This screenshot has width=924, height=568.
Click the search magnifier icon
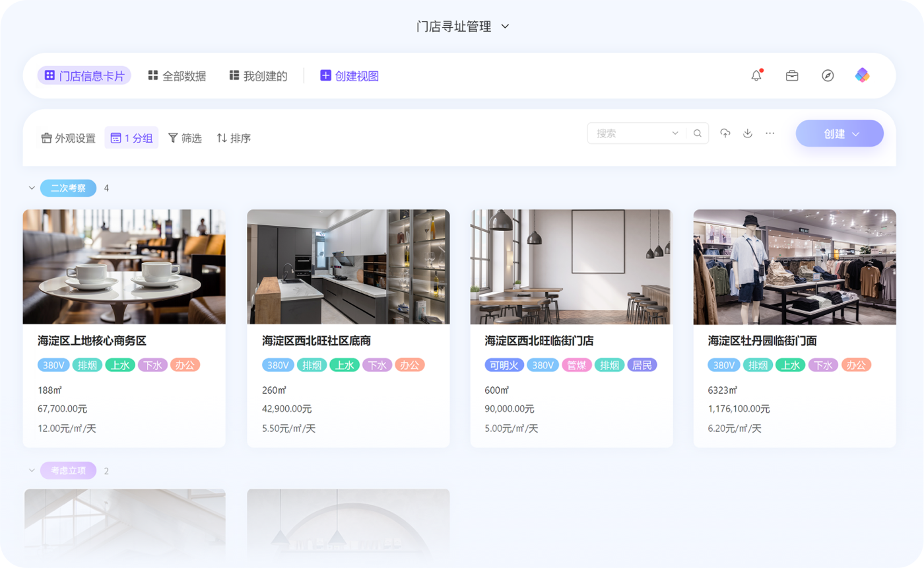click(x=698, y=133)
